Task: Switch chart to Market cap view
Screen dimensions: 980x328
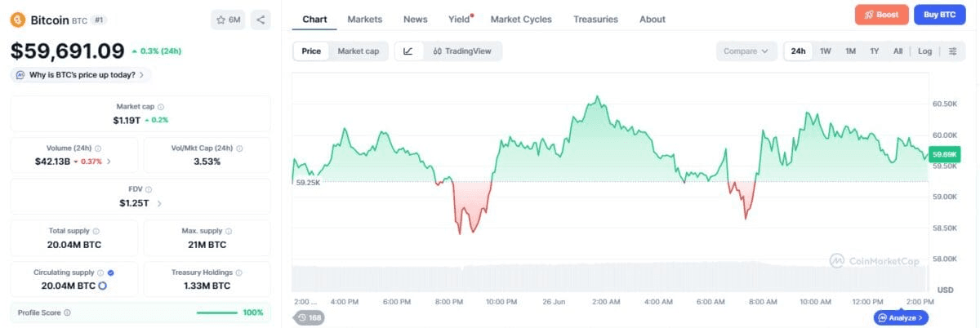Action: tap(358, 51)
